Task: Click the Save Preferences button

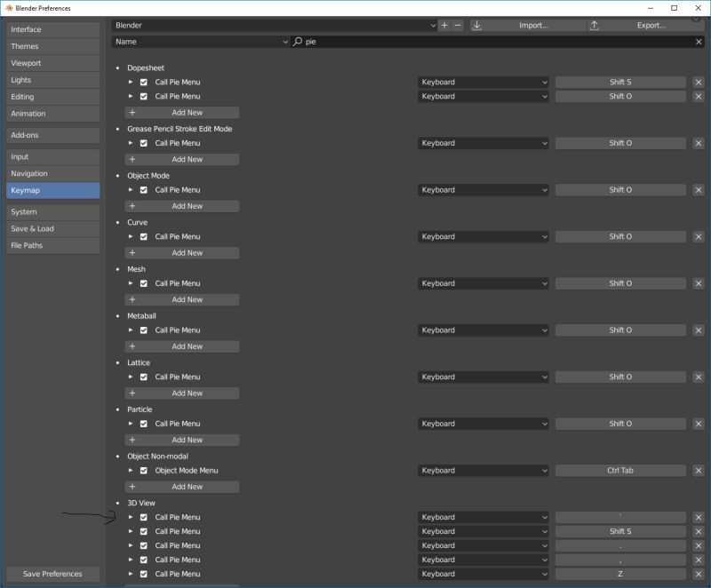Action: (x=52, y=574)
